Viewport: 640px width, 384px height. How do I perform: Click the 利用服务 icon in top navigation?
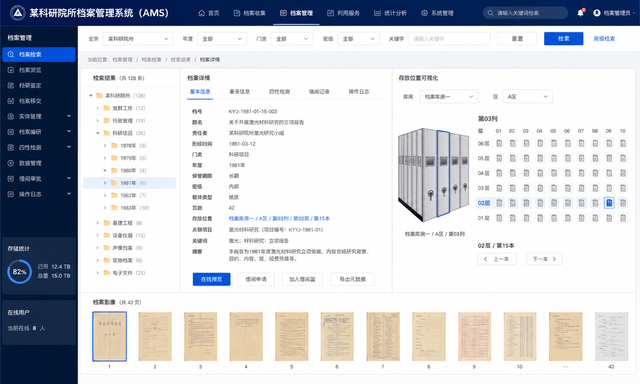[330, 13]
